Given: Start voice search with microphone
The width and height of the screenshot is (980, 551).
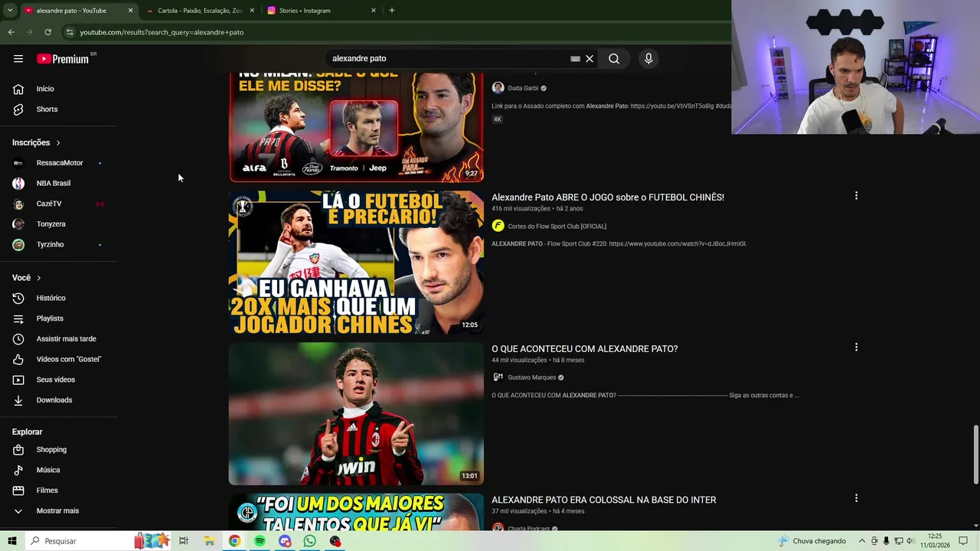Looking at the screenshot, I should point(648,59).
